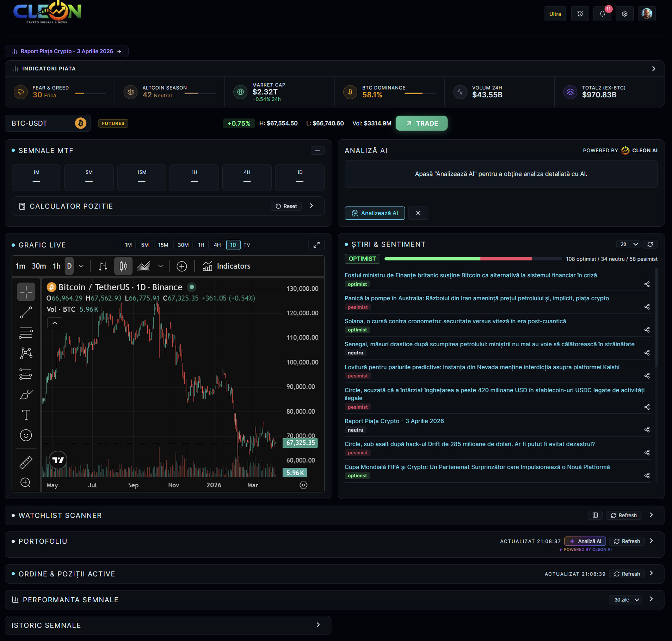Open Indicators in chart toolbar
Screen dimensions: 672x641
226,266
